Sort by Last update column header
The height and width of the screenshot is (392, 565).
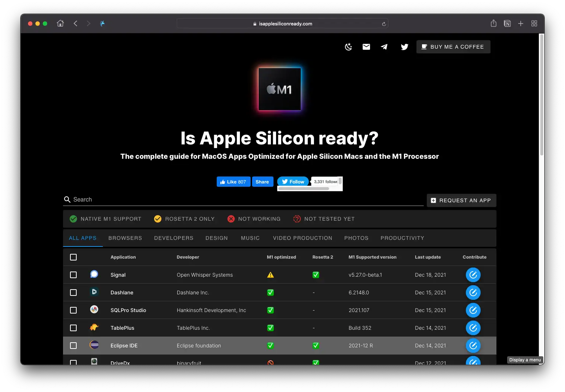click(x=428, y=257)
